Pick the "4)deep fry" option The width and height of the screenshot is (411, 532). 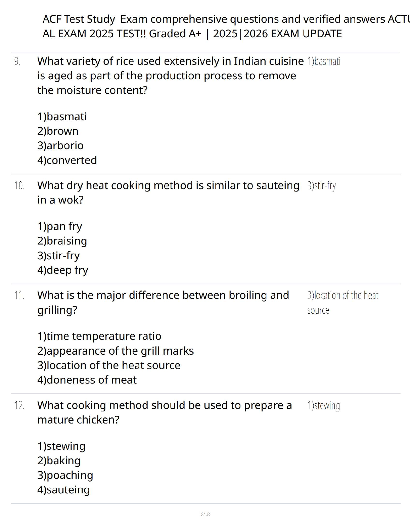[63, 270]
